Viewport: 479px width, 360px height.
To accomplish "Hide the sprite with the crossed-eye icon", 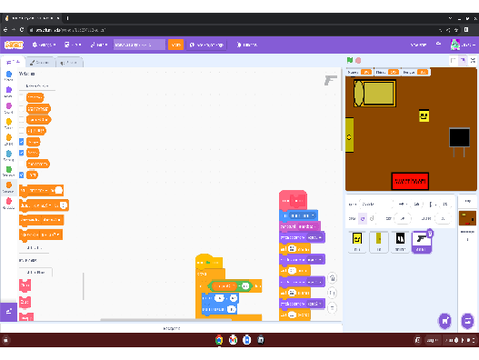I will [x=372, y=218].
